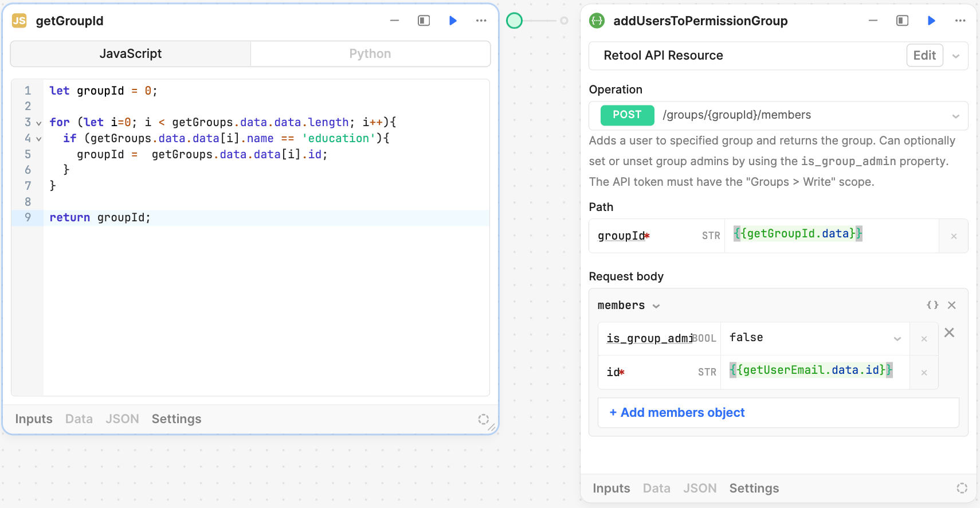The height and width of the screenshot is (508, 980).
Task: Run the addUsersToPermissionGroup block
Action: [x=931, y=21]
